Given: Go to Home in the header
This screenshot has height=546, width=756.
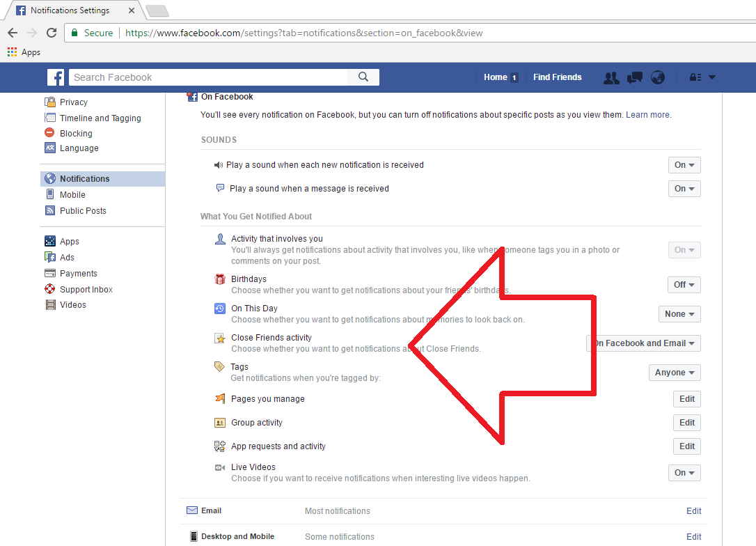Looking at the screenshot, I should click(495, 77).
